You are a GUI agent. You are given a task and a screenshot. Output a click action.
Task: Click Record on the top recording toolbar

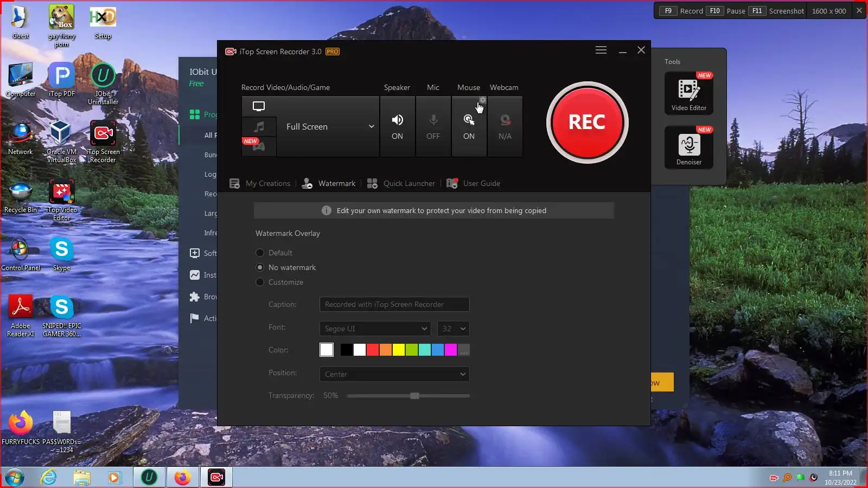(692, 11)
